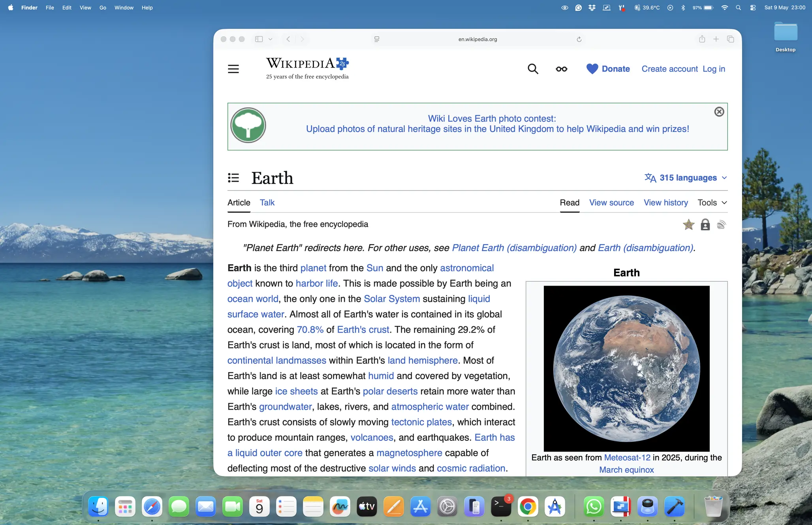Open Control Center in menu bar
812x525 pixels.
(x=753, y=8)
